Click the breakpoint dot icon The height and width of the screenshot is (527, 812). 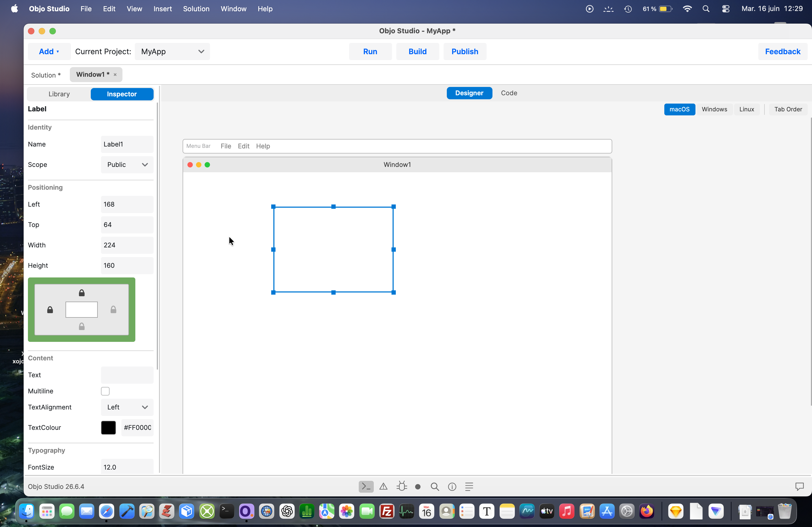418,487
